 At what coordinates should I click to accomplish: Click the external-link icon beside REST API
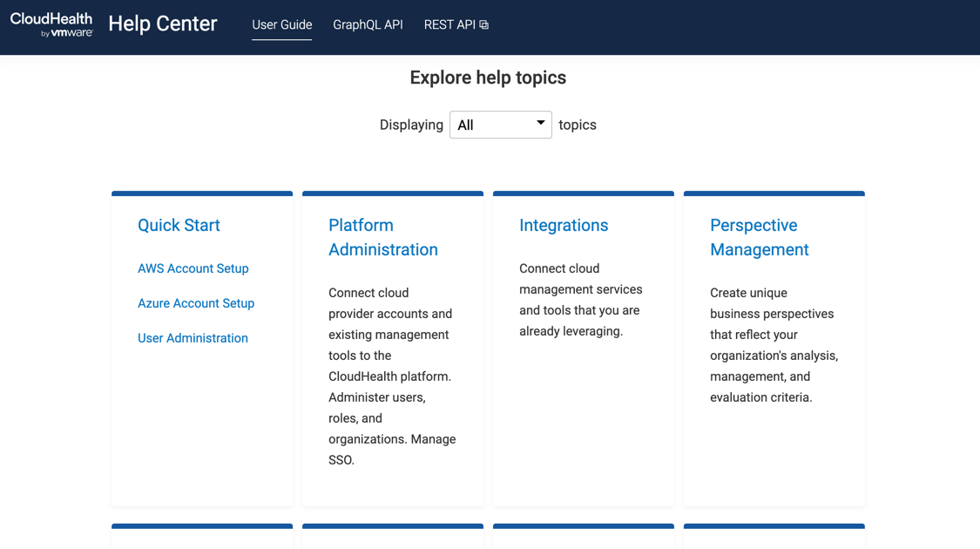click(x=486, y=24)
